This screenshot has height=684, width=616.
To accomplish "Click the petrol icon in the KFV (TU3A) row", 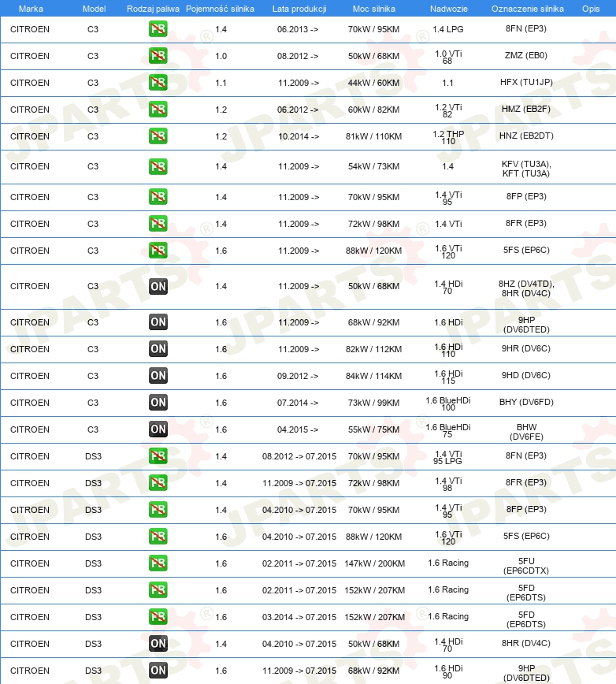I will [x=158, y=166].
